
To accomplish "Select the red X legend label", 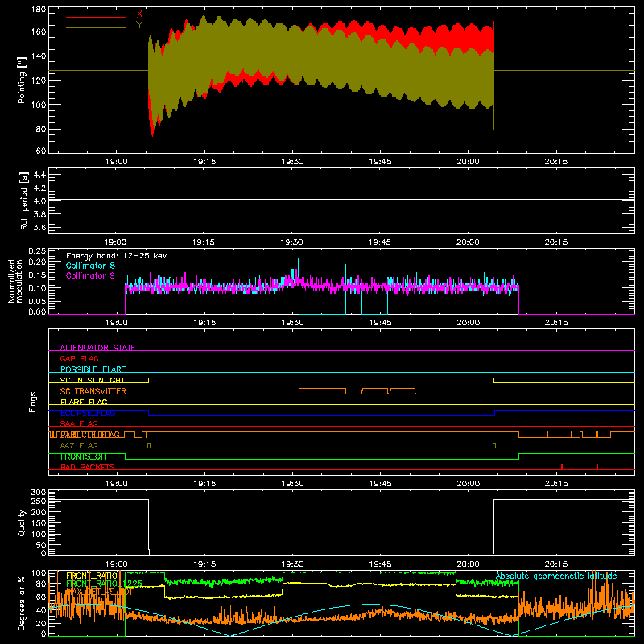I will (x=139, y=14).
